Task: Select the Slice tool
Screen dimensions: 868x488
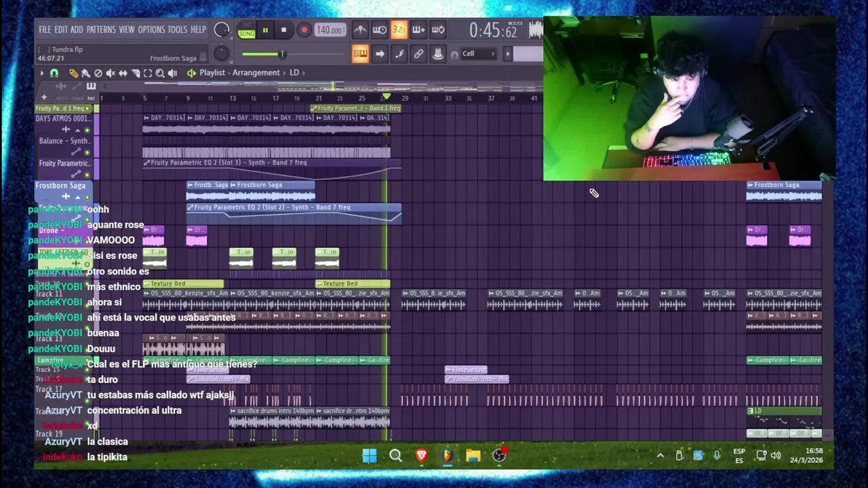Action: (136, 73)
